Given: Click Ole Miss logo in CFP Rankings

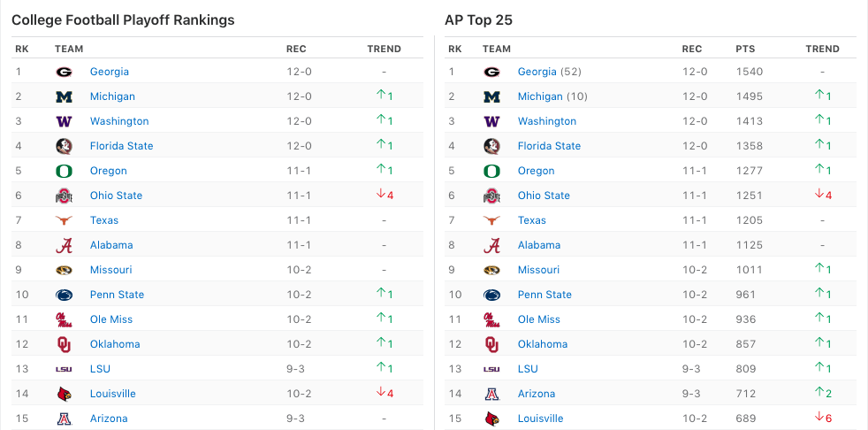Looking at the screenshot, I should tap(64, 319).
